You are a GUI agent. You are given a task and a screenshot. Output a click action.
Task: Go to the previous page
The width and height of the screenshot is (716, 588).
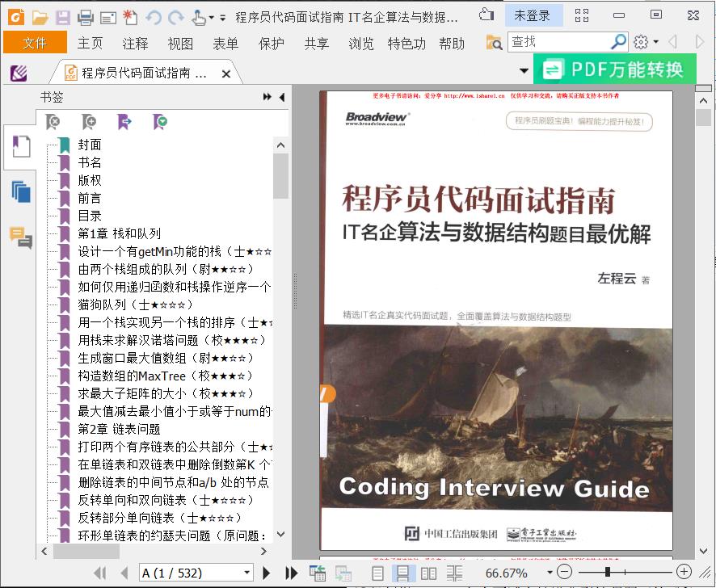pyautogui.click(x=124, y=573)
